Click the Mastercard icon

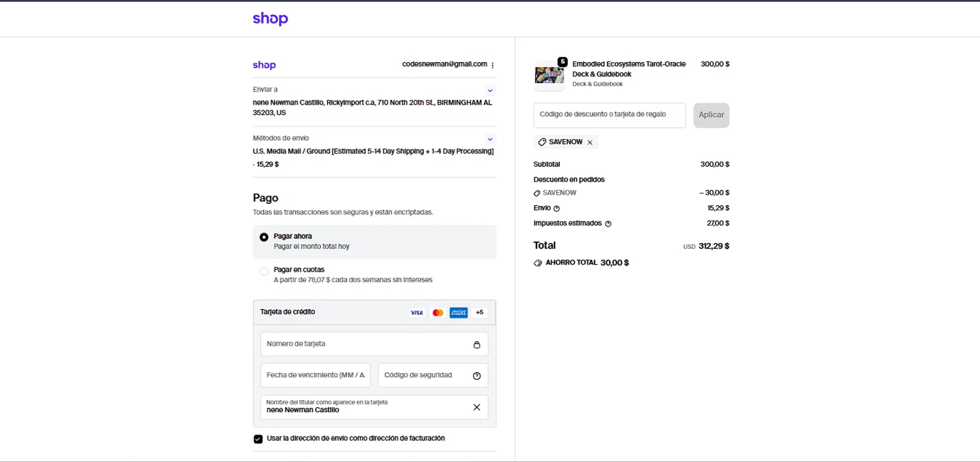click(x=438, y=312)
